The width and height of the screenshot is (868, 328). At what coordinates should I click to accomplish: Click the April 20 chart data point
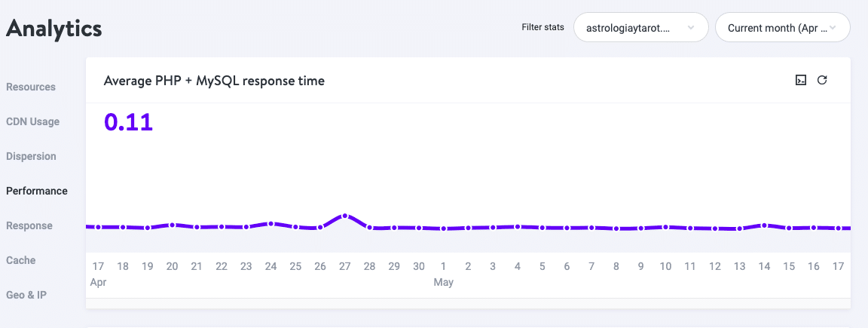[x=173, y=225]
